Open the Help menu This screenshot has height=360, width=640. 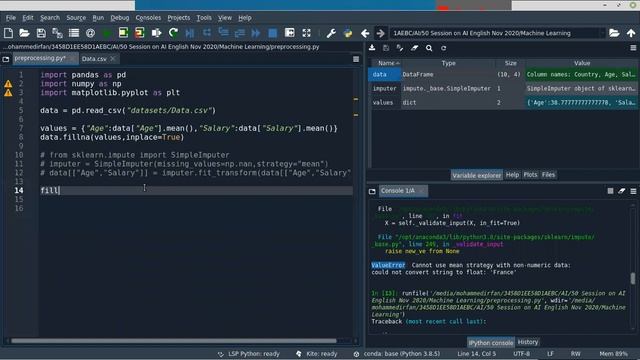pos(244,18)
